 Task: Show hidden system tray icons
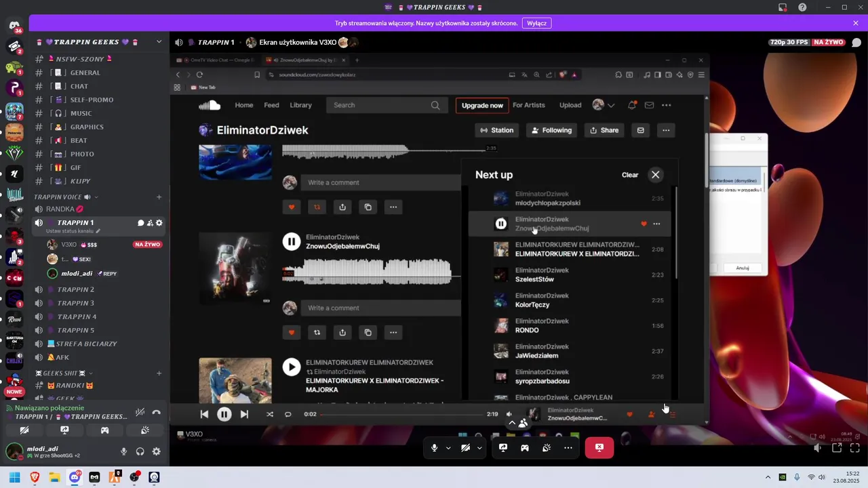click(x=768, y=477)
